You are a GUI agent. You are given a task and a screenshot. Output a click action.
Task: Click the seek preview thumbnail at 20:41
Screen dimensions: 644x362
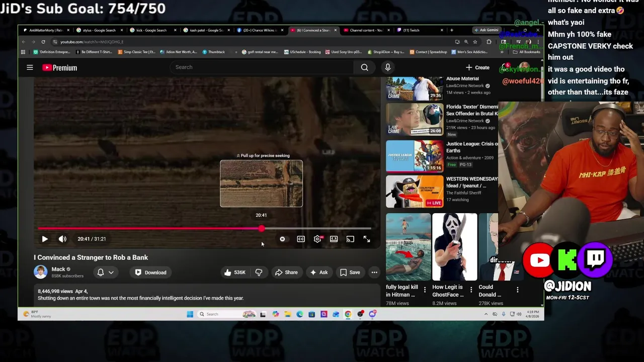[261, 184]
